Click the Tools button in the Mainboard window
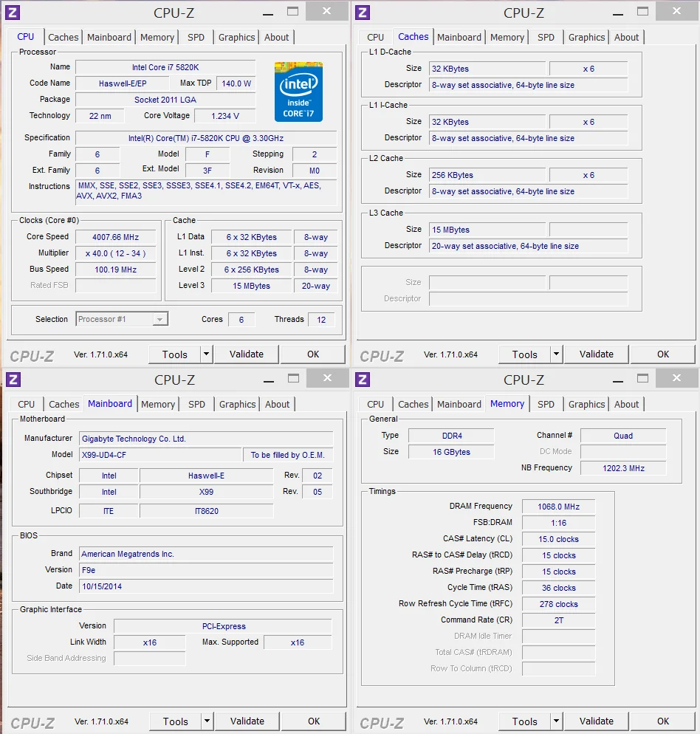 (x=176, y=721)
